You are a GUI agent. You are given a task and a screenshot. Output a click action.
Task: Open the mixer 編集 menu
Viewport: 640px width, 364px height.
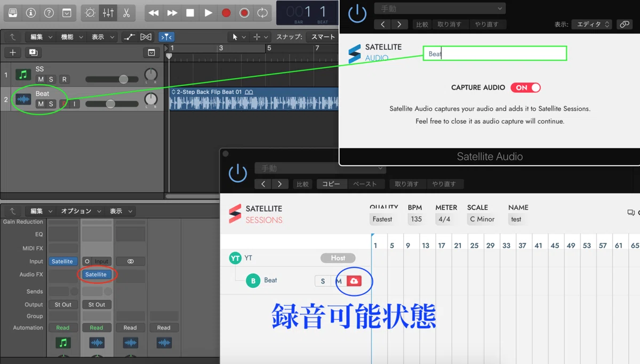41,211
